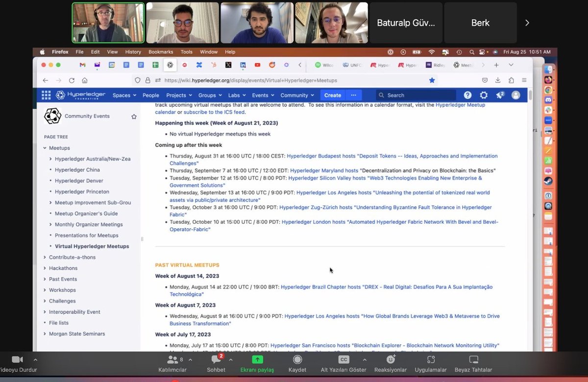
Task: Select Virtual Hyperledger Meetups in page tree
Action: click(92, 246)
